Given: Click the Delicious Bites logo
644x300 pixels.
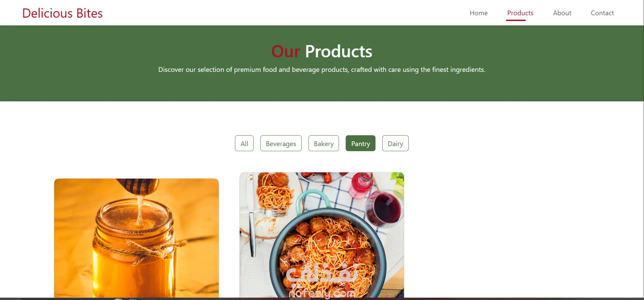Looking at the screenshot, I should 62,13.
